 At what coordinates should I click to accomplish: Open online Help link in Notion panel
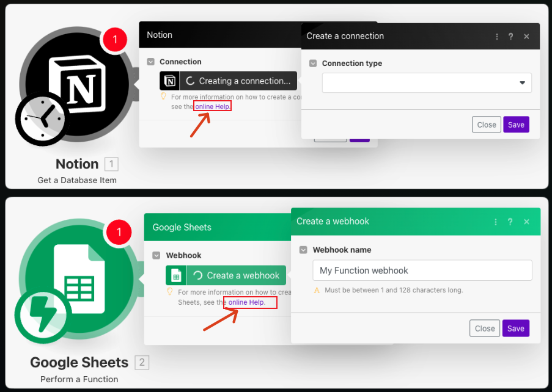212,106
